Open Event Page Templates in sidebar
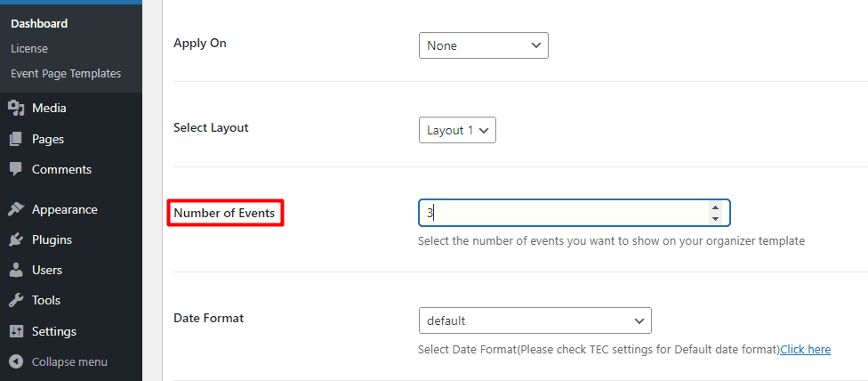Screen dimensions: 868x381 click(x=66, y=74)
